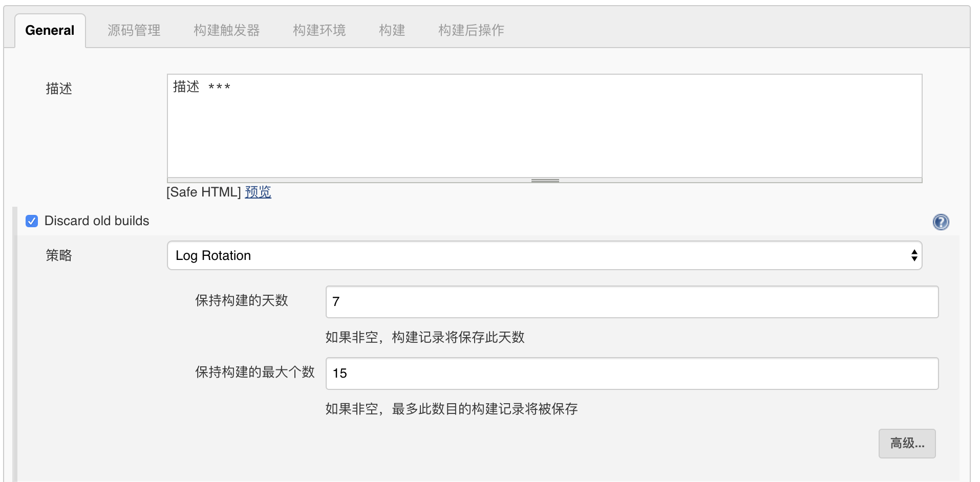This screenshot has height=482, width=980.
Task: Switch to the 源码管理 tab
Action: (134, 31)
